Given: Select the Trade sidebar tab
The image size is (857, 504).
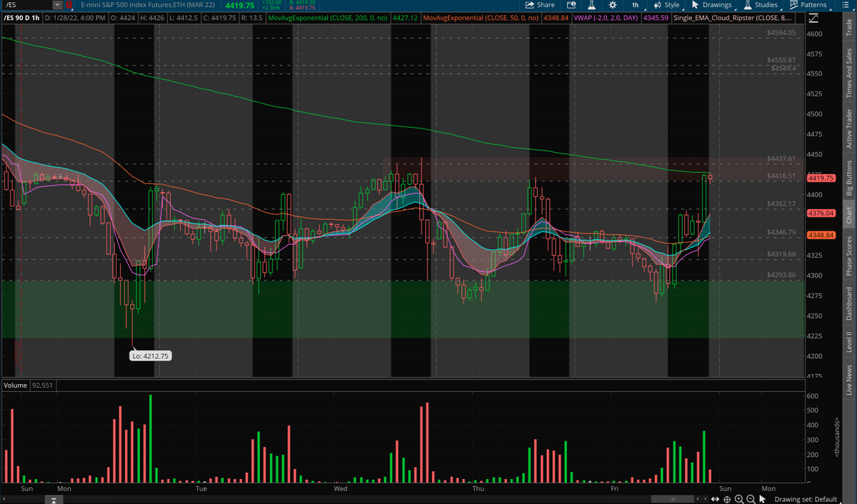Looking at the screenshot, I should click(x=848, y=28).
